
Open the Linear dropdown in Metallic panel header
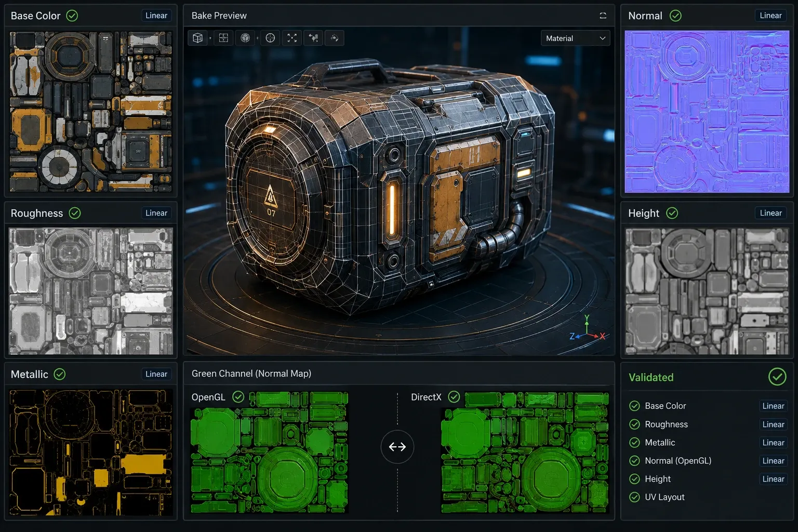[156, 374]
